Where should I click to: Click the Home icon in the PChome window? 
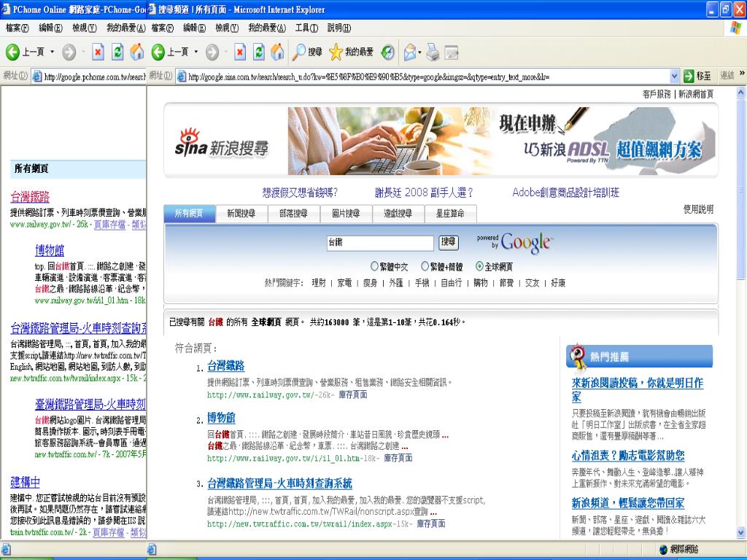point(136,52)
